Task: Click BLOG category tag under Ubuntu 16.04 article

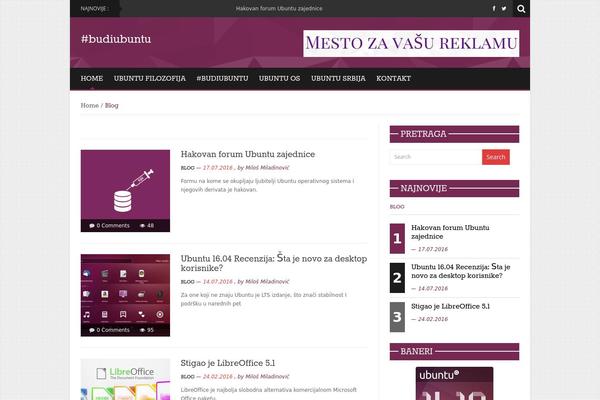Action: [188, 282]
